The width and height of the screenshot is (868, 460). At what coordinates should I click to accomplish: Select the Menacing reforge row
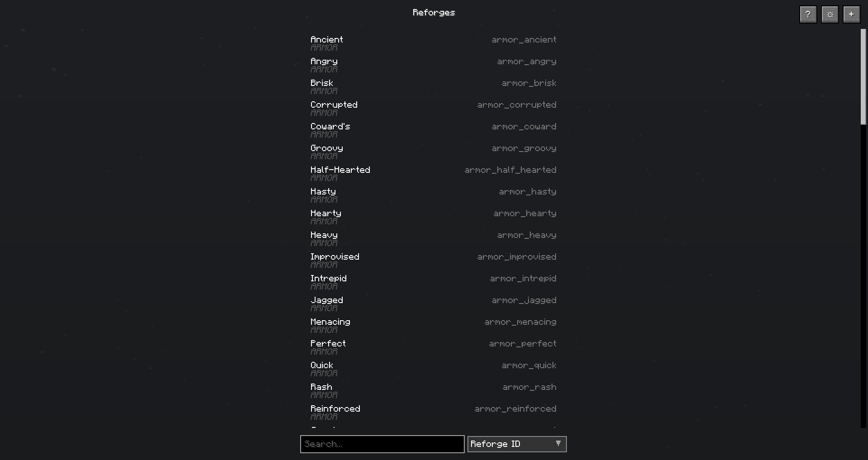click(434, 326)
